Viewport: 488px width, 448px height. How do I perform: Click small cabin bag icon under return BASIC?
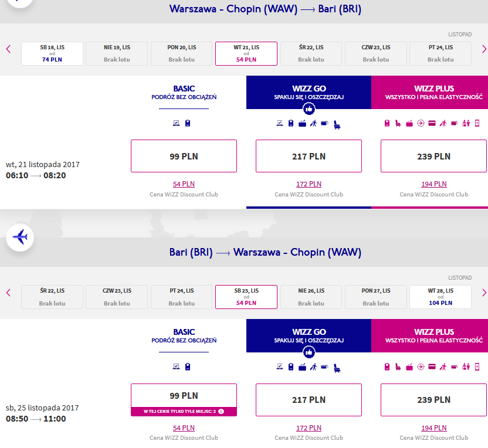[x=187, y=367]
